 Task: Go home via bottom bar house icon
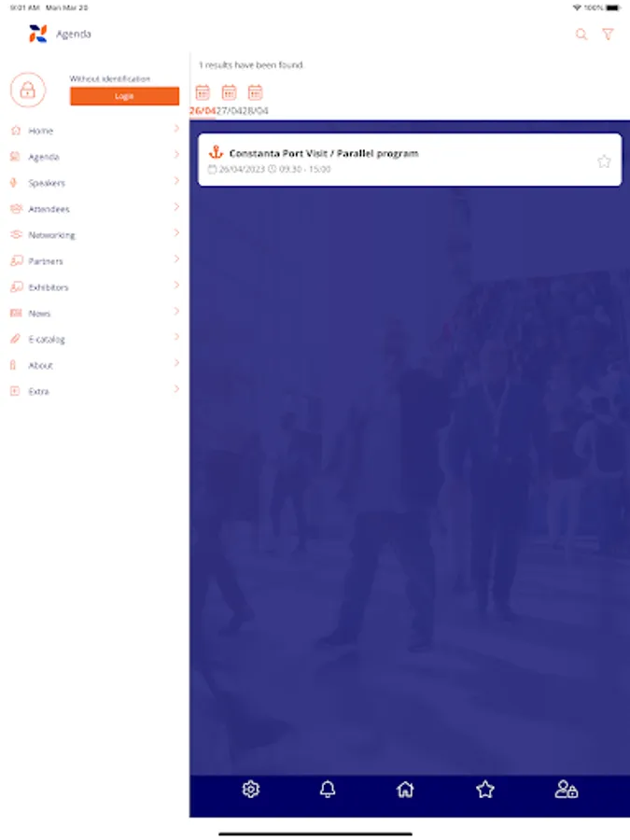406,789
